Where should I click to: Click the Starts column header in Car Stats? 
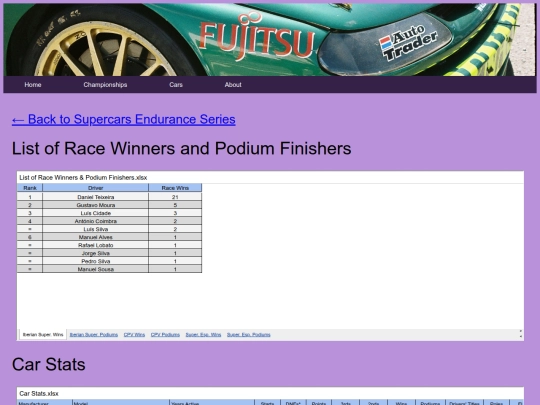click(268, 403)
